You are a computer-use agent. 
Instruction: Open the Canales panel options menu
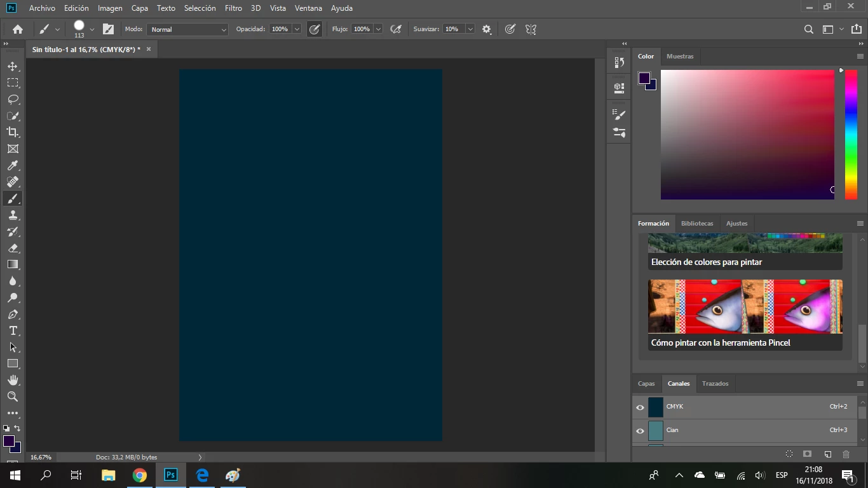click(860, 384)
